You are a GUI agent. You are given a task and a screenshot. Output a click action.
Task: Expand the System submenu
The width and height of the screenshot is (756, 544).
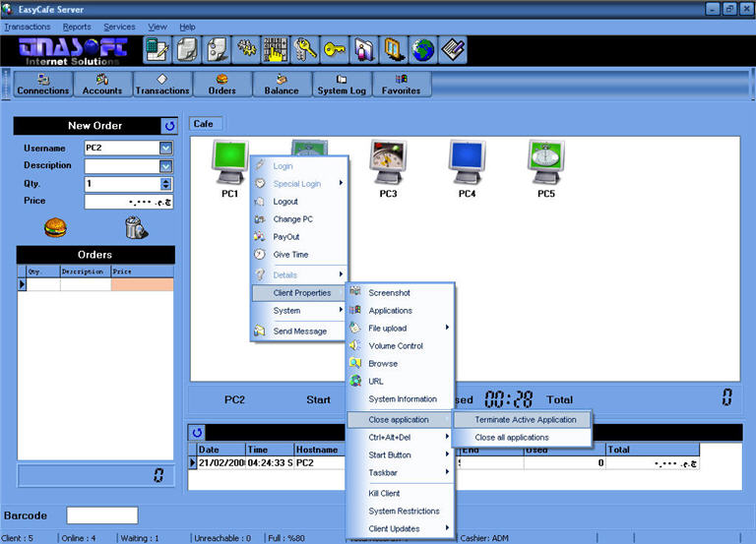pos(299,310)
